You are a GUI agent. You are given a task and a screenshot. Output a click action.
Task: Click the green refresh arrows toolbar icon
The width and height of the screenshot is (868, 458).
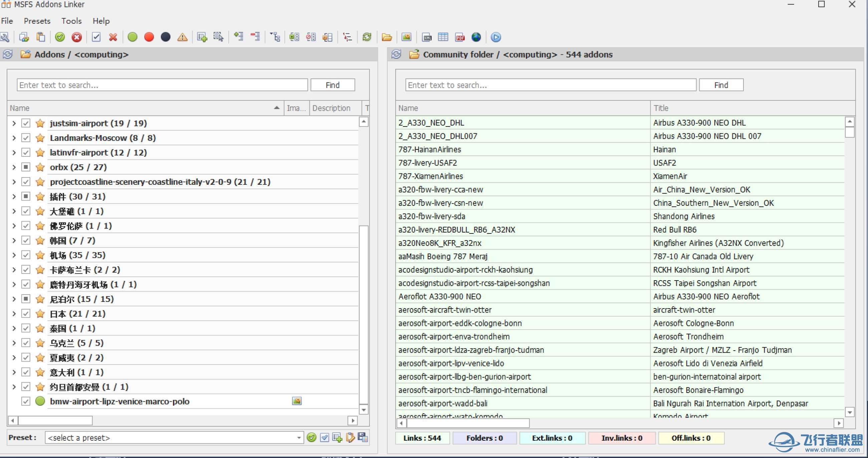(x=367, y=37)
